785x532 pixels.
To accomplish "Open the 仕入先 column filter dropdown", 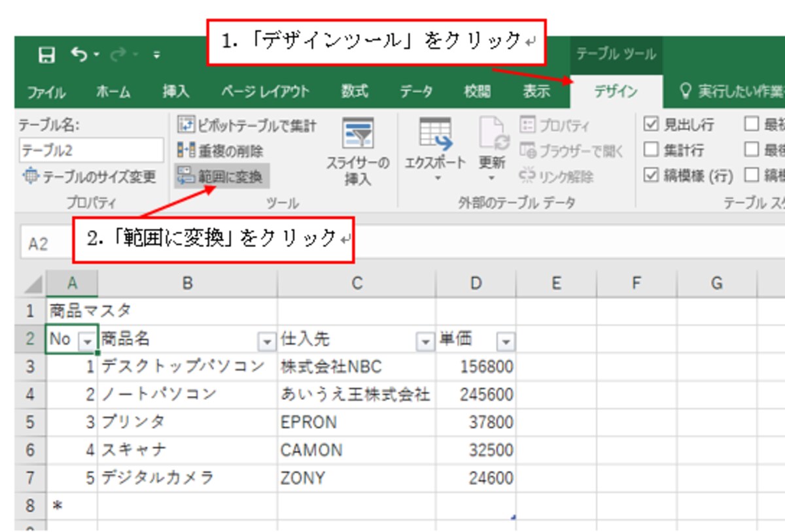I will pyautogui.click(x=426, y=341).
